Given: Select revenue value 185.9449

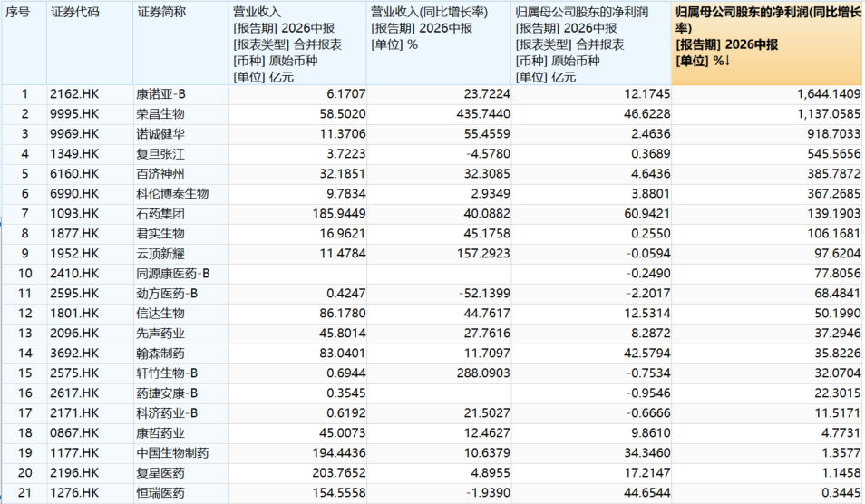Looking at the screenshot, I should [x=339, y=213].
